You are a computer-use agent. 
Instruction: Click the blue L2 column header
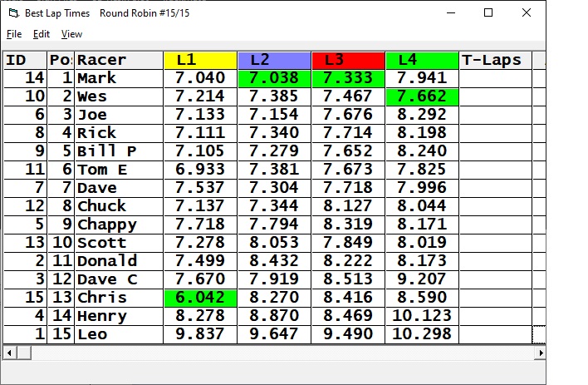point(274,60)
